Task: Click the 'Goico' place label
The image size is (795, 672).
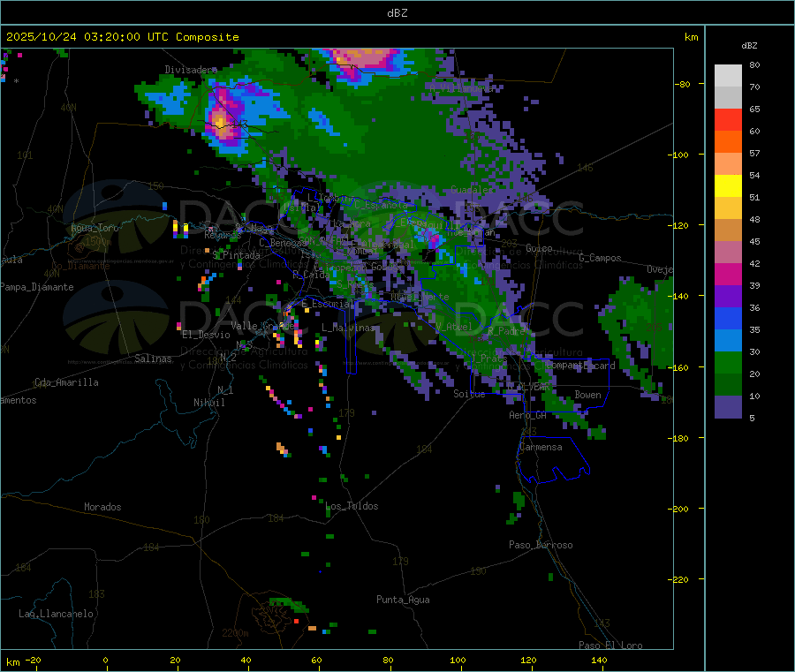Action: point(539,248)
